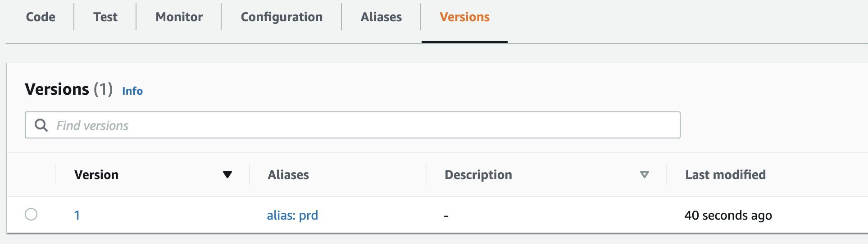The image size is (868, 244).
Task: Focus the Find versions search field
Action: click(352, 125)
